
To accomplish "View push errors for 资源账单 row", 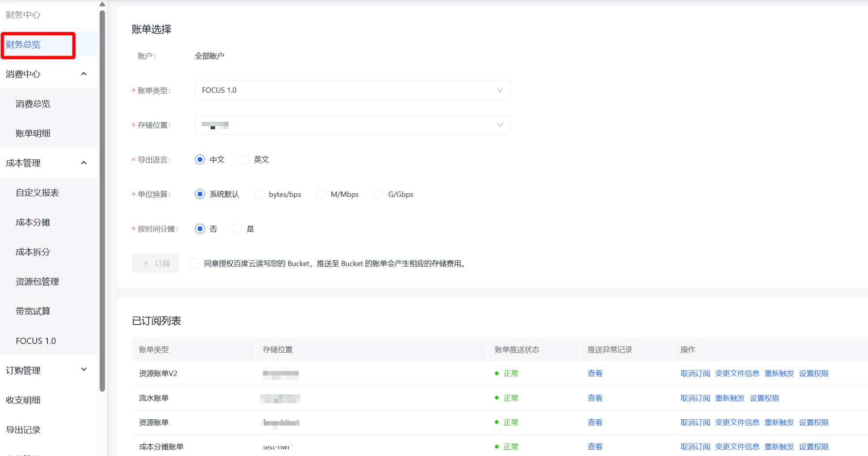I will pos(595,422).
